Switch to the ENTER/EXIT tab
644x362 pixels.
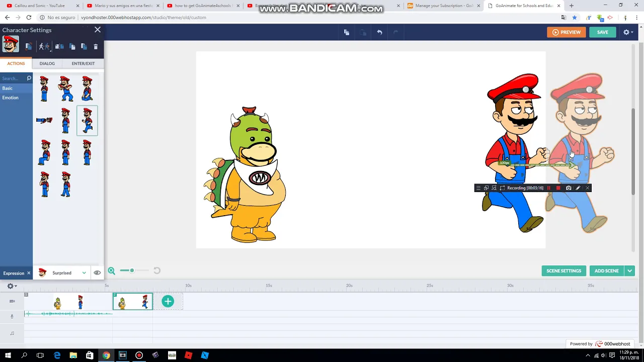[83, 63]
